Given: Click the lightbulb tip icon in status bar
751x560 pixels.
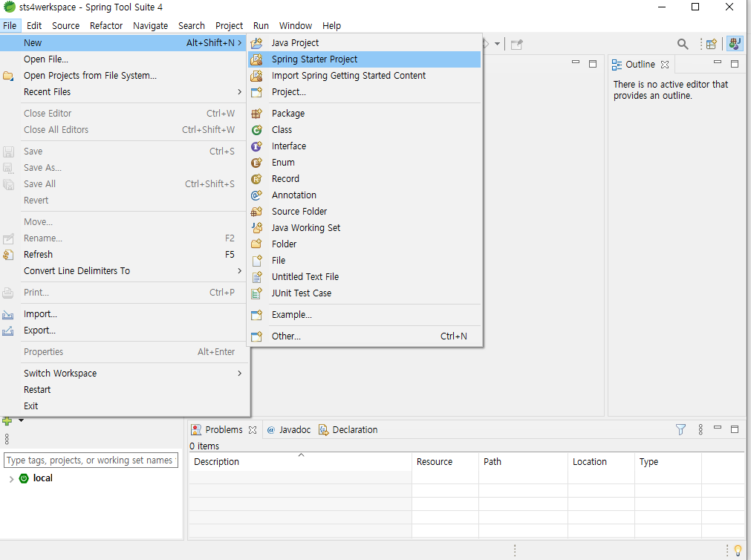Looking at the screenshot, I should point(738,551).
